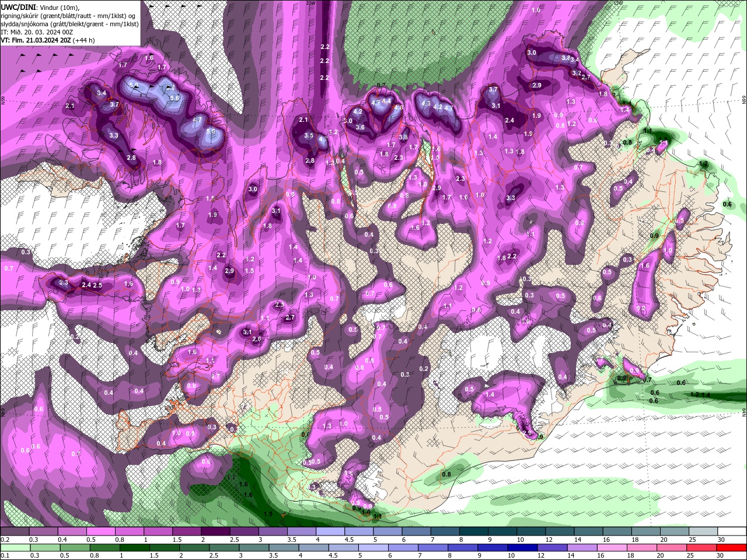Click the 'slydda/snjókoma' legend description line
The image size is (747, 560).
coord(69,24)
